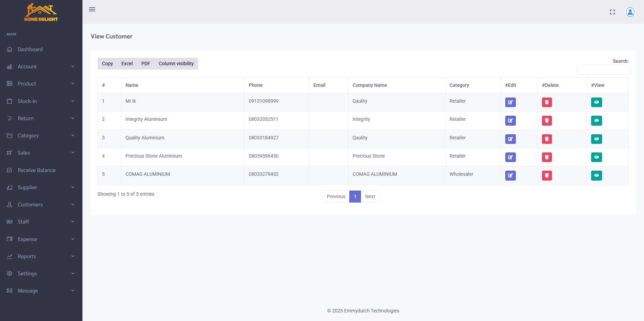View the Mr.Ik customer details
Screen dimensions: 644x321
click(x=597, y=102)
